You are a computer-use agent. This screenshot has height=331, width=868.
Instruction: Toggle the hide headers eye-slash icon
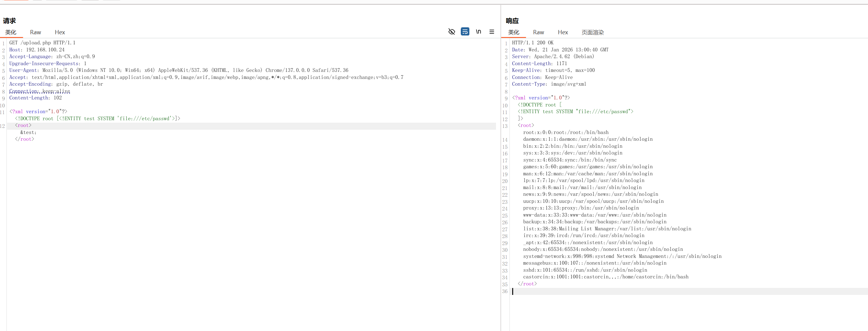pos(452,32)
